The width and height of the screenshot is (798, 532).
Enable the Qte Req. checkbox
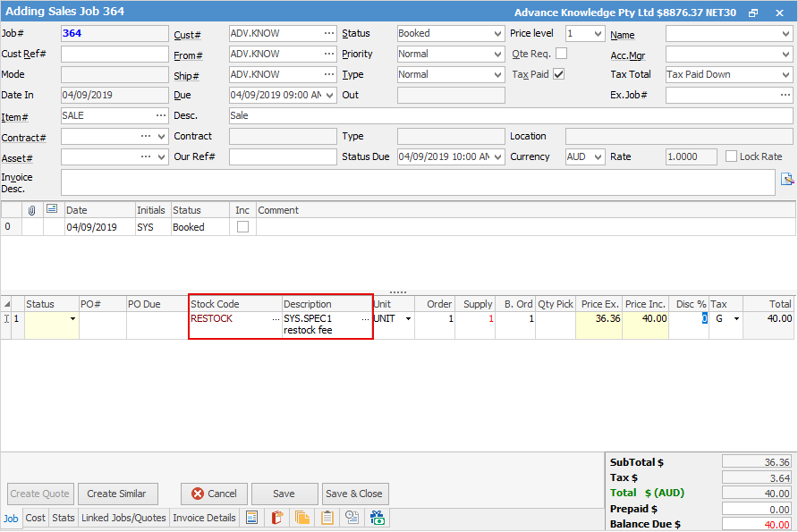pos(562,55)
